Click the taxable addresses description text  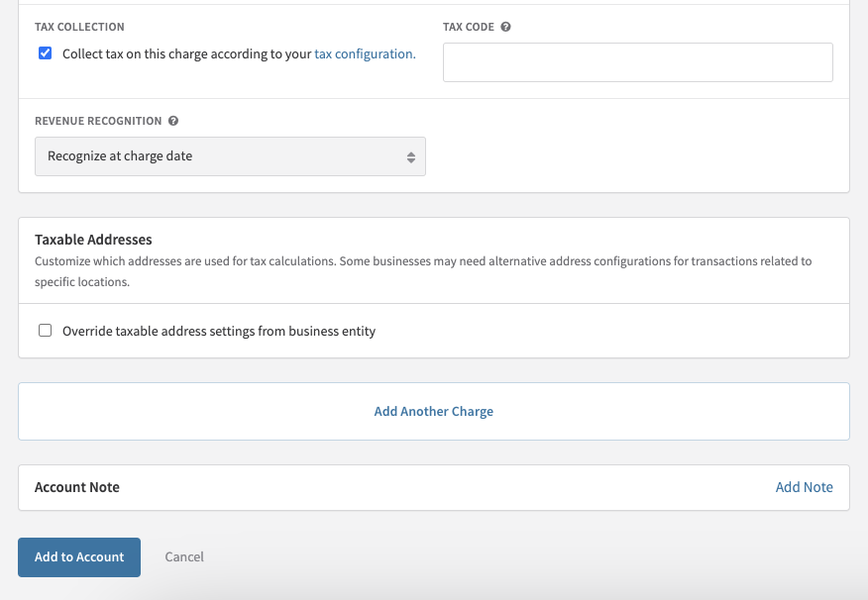click(423, 271)
